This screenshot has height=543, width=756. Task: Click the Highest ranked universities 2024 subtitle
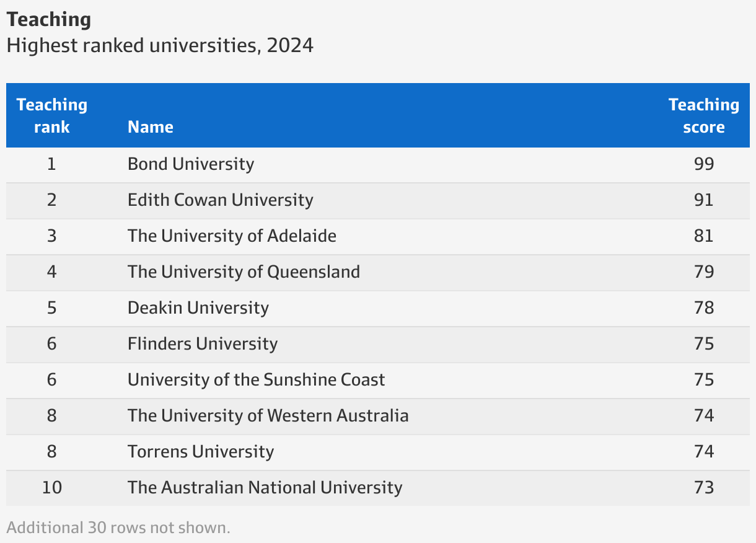click(160, 45)
